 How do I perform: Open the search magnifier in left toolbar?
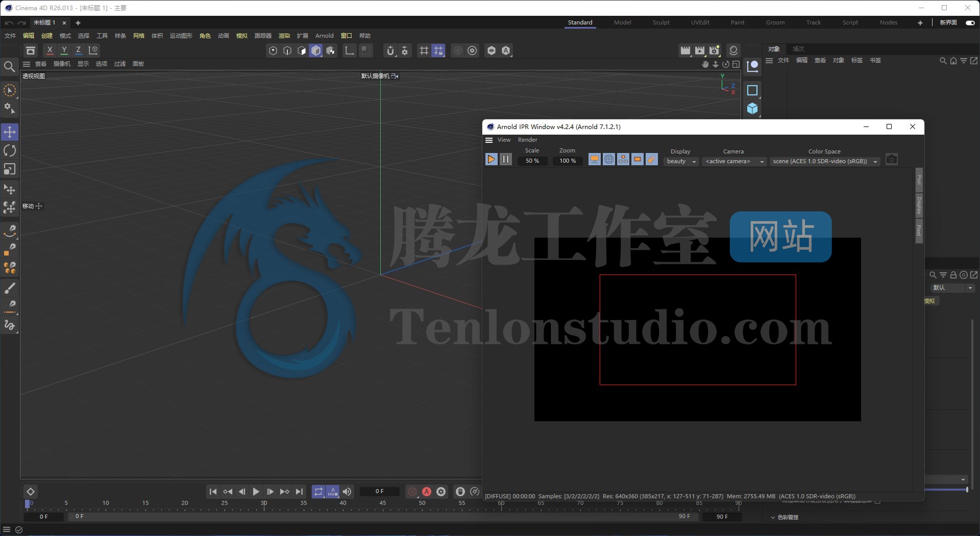9,66
